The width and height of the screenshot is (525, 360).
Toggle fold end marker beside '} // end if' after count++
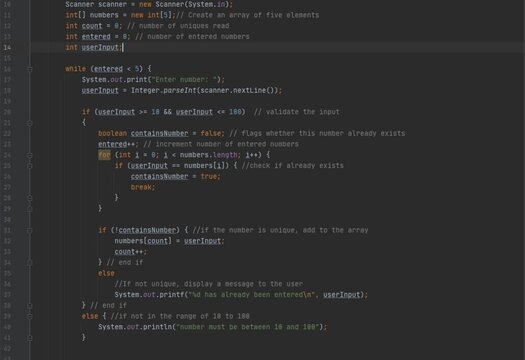[30, 263]
